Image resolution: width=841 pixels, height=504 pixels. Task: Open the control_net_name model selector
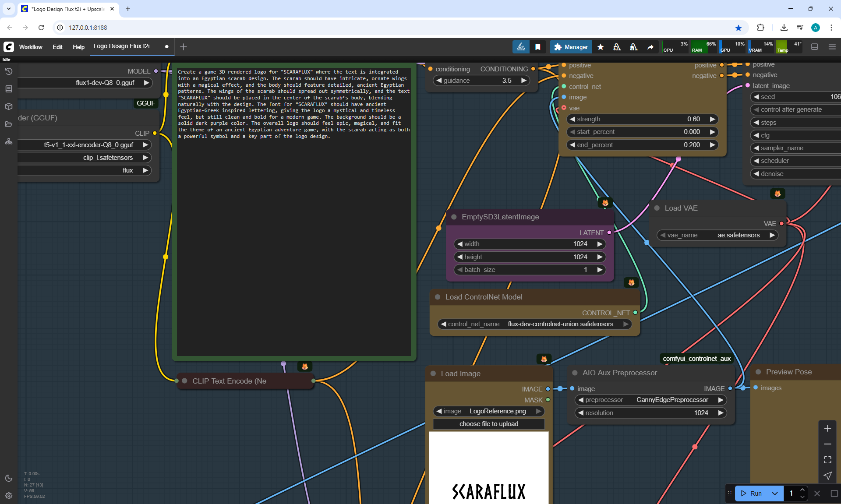pyautogui.click(x=534, y=324)
